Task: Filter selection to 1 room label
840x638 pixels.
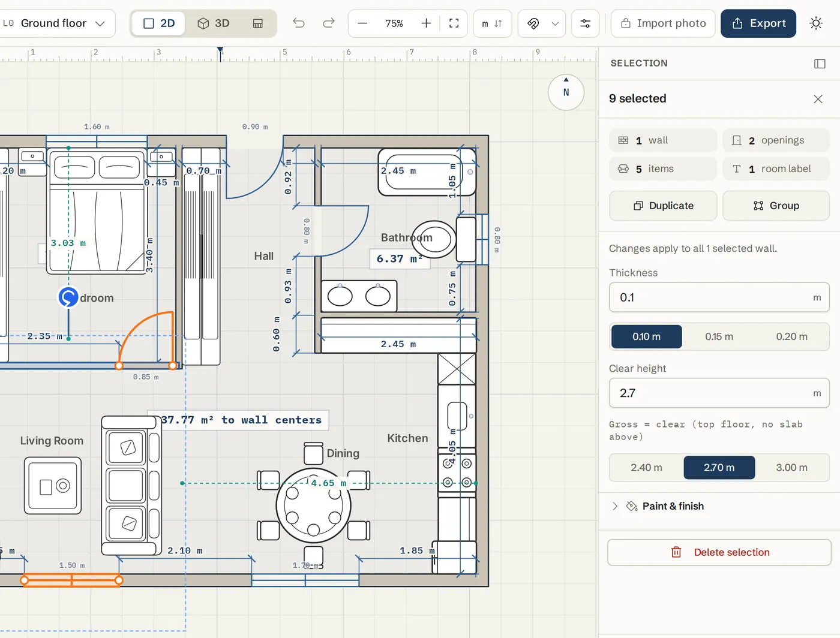Action: pos(776,169)
